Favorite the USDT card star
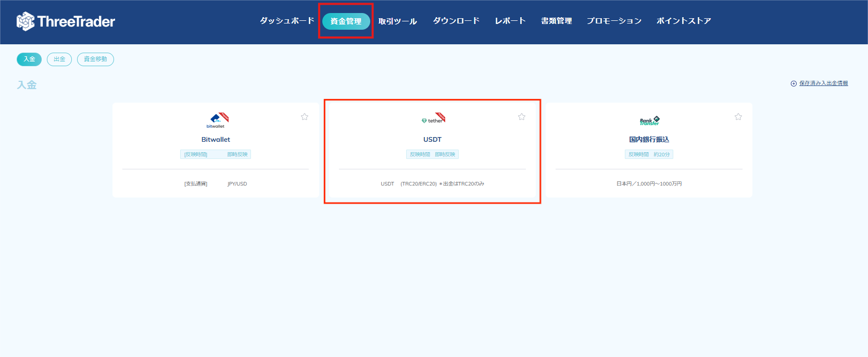This screenshot has height=357, width=868. click(x=522, y=117)
